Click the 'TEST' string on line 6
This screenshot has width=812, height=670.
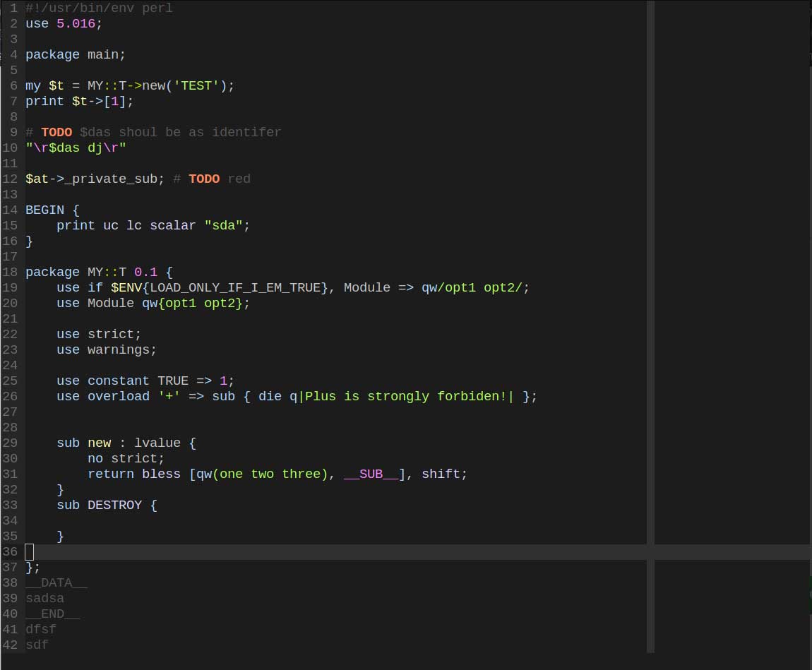(x=196, y=86)
